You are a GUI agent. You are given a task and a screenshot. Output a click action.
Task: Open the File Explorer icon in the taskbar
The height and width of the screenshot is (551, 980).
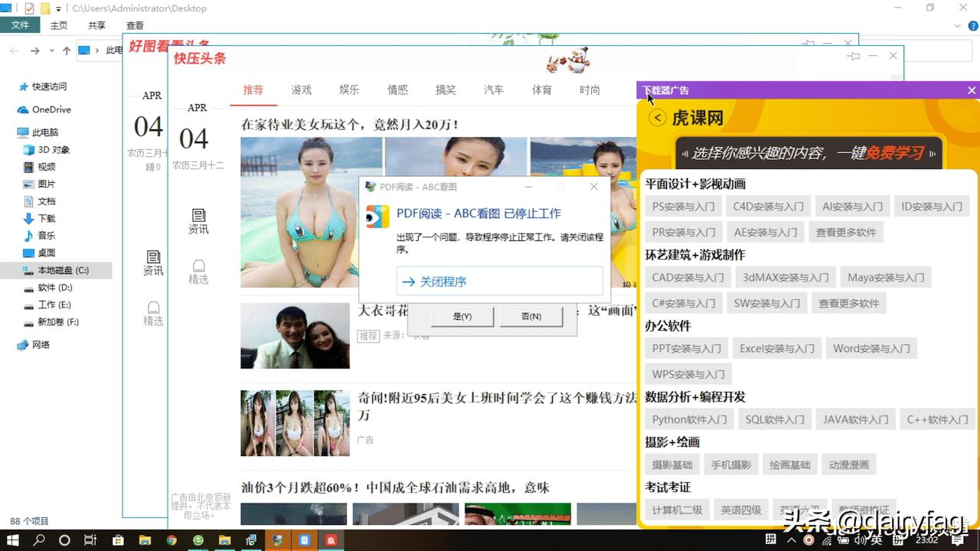click(144, 540)
